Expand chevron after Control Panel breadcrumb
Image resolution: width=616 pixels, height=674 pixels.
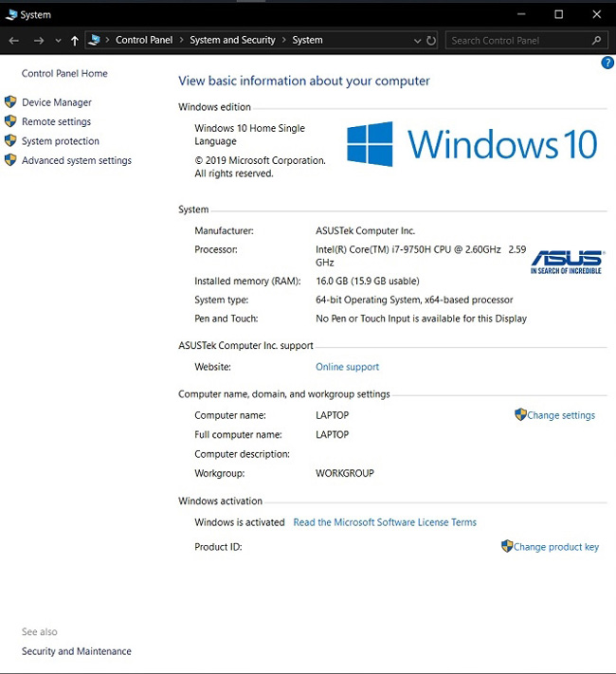[181, 40]
